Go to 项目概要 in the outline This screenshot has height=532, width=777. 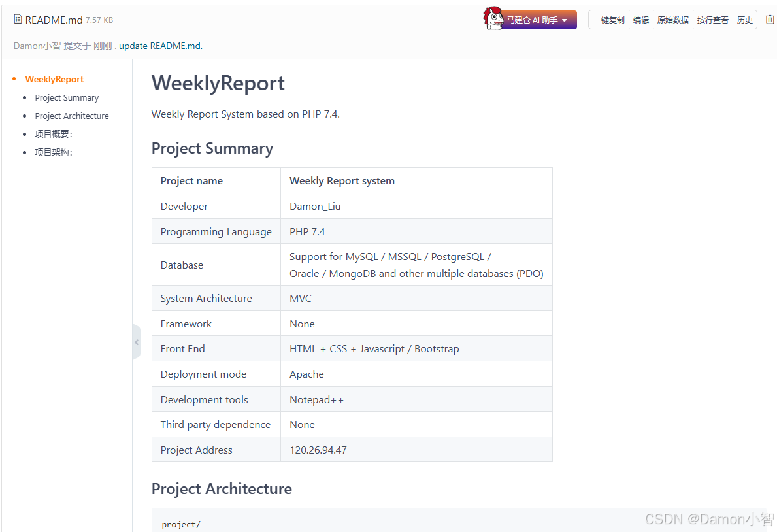54,134
